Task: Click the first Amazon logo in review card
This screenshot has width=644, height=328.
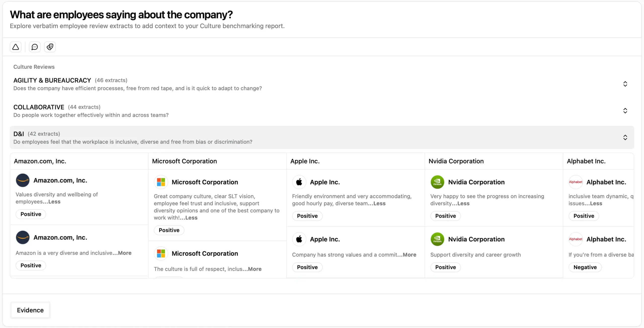Action: 23,180
